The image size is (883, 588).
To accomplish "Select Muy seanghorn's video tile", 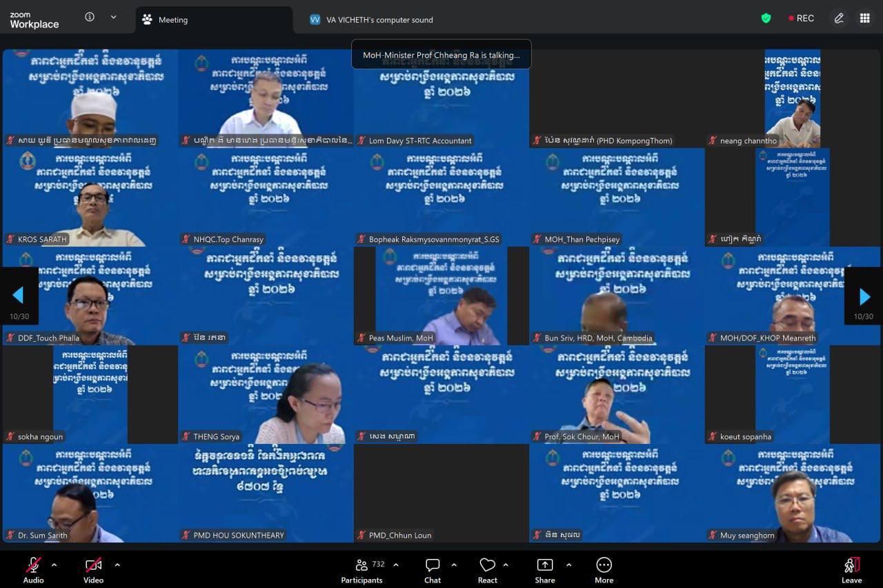I will click(x=793, y=493).
